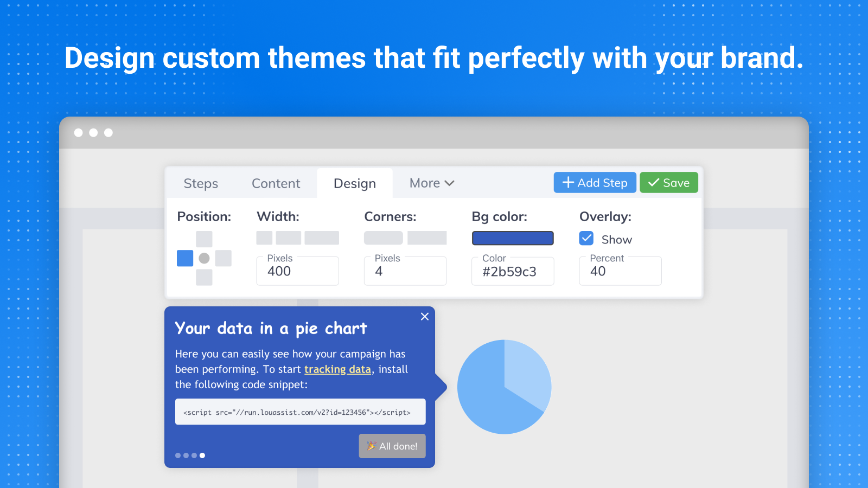The height and width of the screenshot is (488, 868).
Task: Click the Add Step button
Action: (595, 183)
